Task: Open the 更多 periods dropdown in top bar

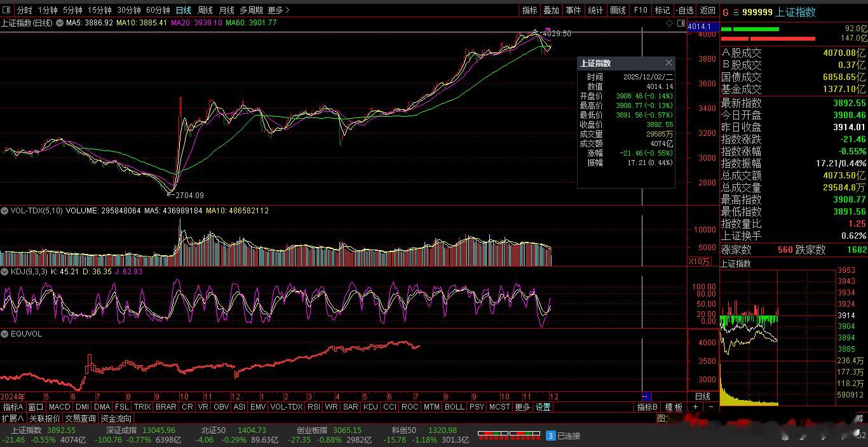Action: click(x=278, y=10)
